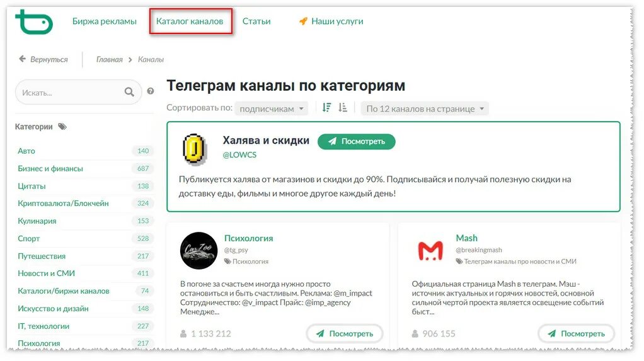Viewport: 644px width, 361px height.
Task: Click the tags icon beside Категории
Action: (62, 127)
